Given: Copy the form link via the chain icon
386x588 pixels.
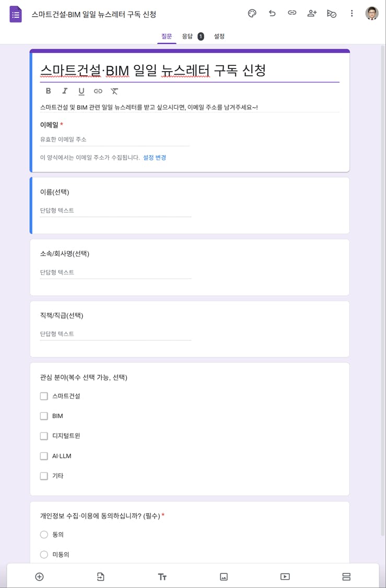Looking at the screenshot, I should 292,13.
